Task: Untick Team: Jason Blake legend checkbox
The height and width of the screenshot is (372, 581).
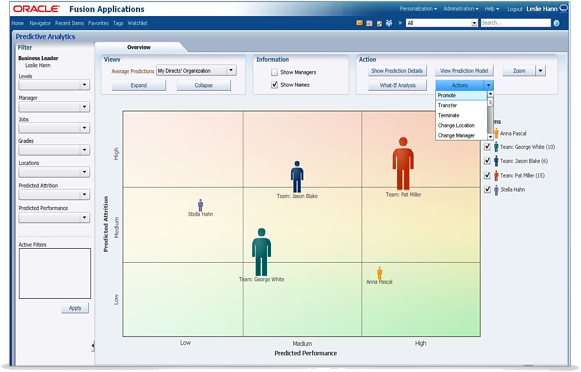Action: pos(487,161)
